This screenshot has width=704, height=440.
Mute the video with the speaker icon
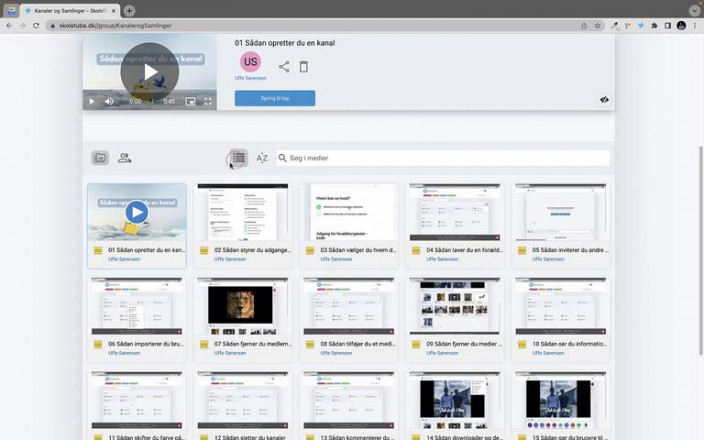(109, 101)
